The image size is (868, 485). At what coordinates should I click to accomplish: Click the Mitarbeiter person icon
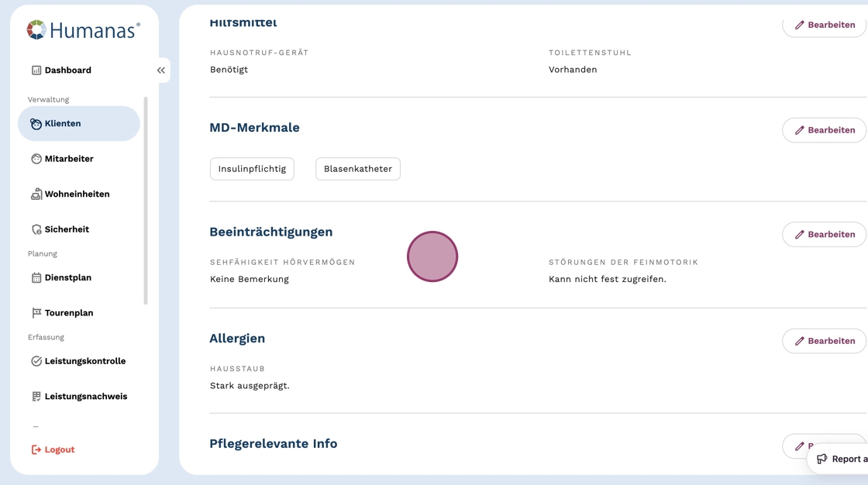[x=36, y=159]
